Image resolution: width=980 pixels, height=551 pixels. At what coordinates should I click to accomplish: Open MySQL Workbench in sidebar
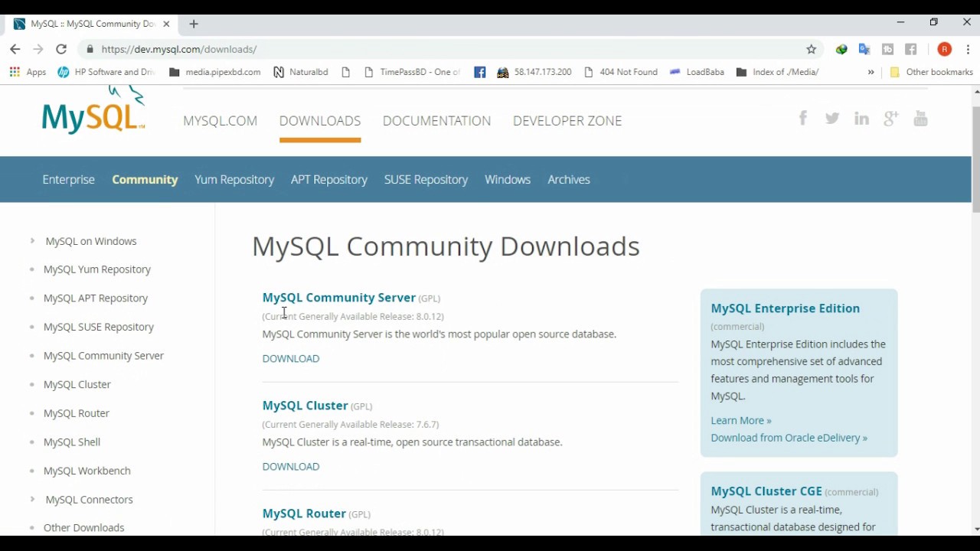pyautogui.click(x=87, y=471)
